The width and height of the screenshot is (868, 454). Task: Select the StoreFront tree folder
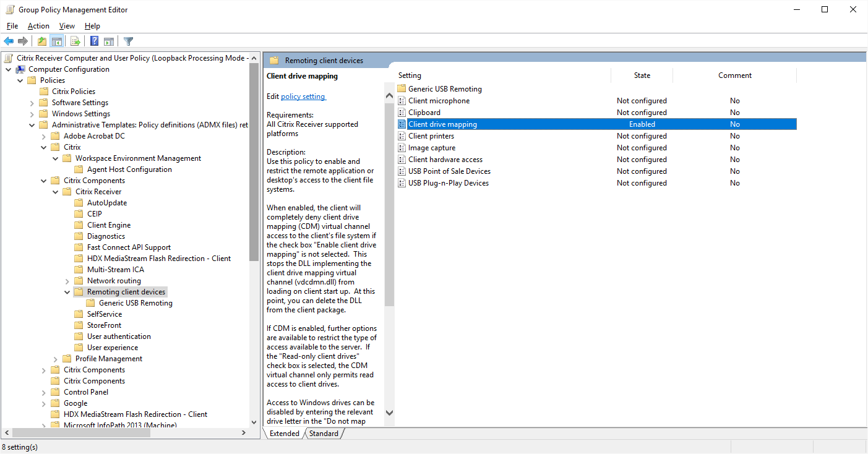click(104, 325)
